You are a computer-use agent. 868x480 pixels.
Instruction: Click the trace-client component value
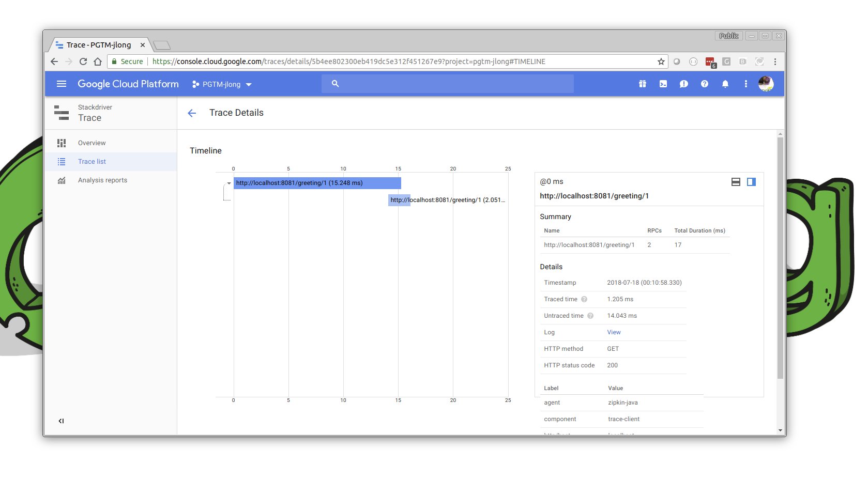(623, 419)
